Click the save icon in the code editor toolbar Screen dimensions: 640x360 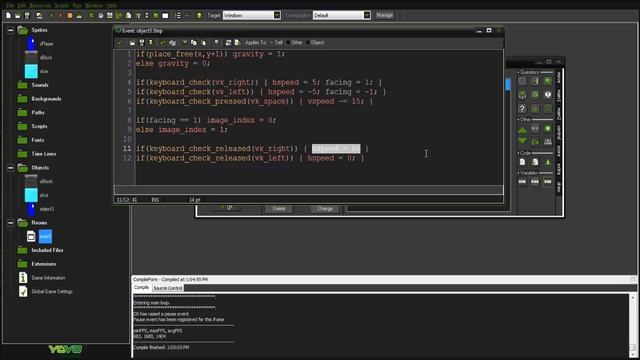point(142,42)
